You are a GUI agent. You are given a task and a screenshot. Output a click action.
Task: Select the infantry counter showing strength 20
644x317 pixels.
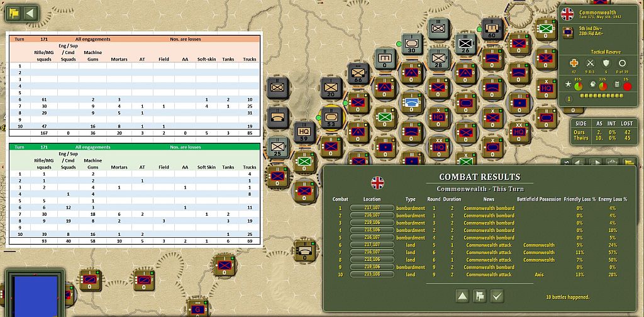point(331,88)
